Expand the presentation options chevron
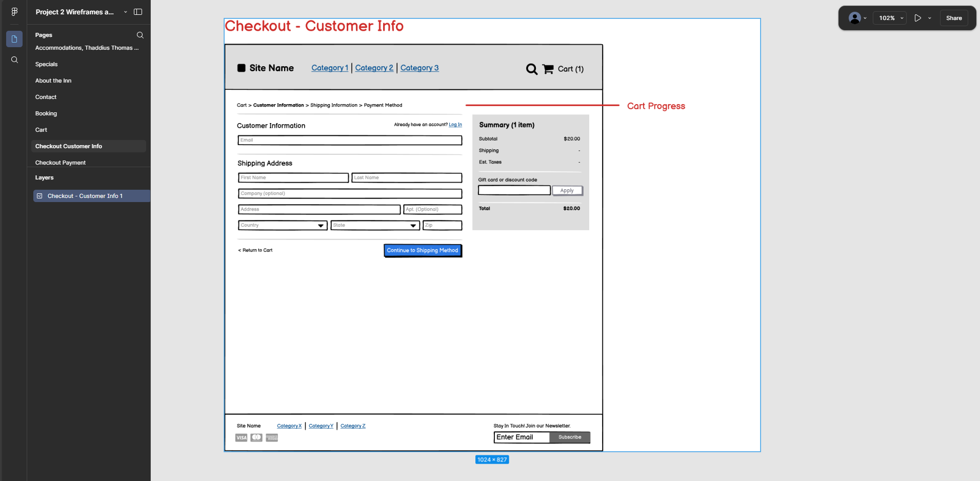Screen dimensions: 980x481 coord(930,18)
